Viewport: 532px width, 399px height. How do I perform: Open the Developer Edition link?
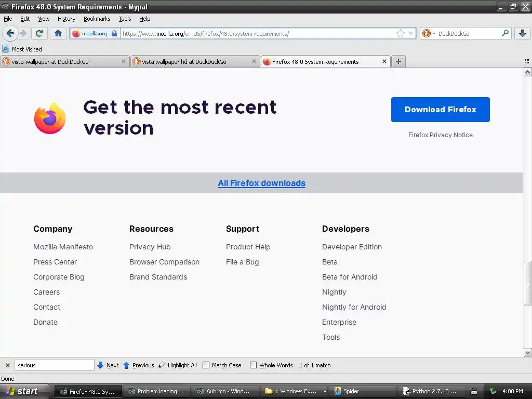[352, 247]
